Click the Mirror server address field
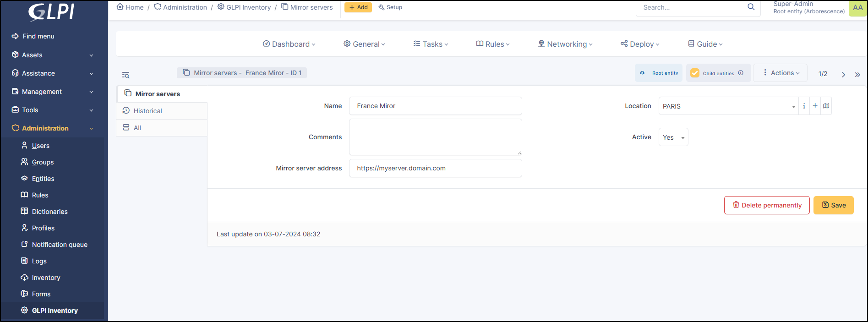The height and width of the screenshot is (322, 868). click(435, 168)
